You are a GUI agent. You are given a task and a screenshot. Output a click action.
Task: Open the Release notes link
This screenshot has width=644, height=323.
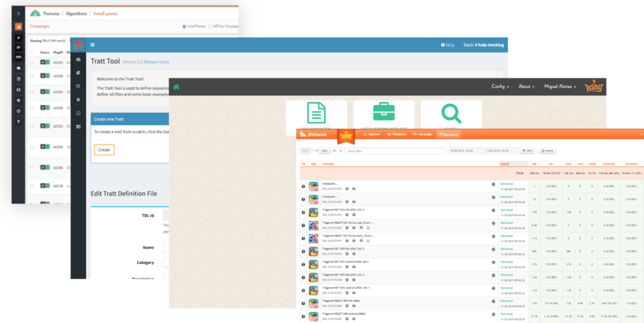(156, 62)
